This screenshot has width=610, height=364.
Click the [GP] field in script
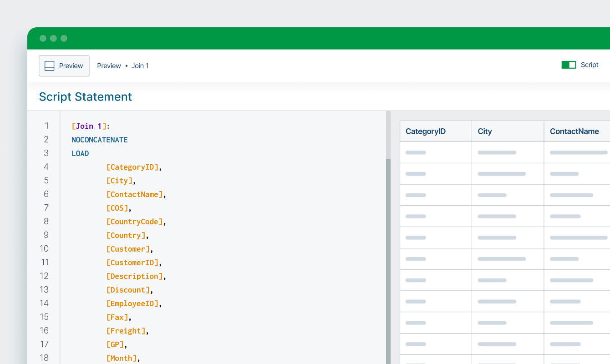pos(115,344)
